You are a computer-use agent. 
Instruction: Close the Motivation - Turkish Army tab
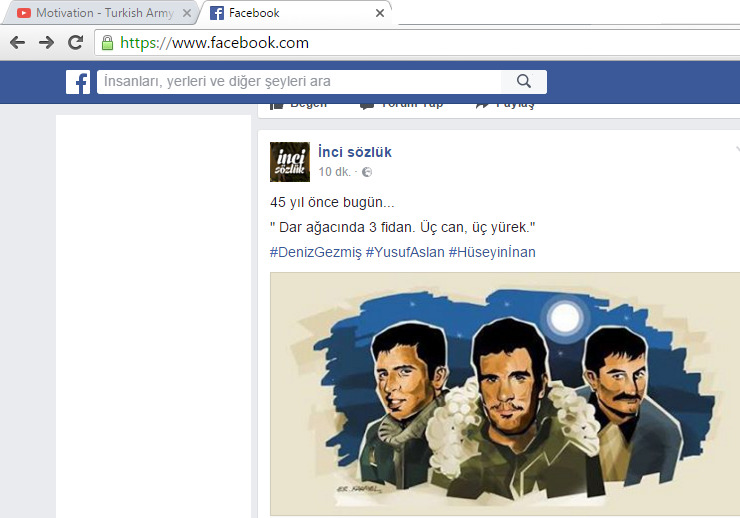[187, 13]
